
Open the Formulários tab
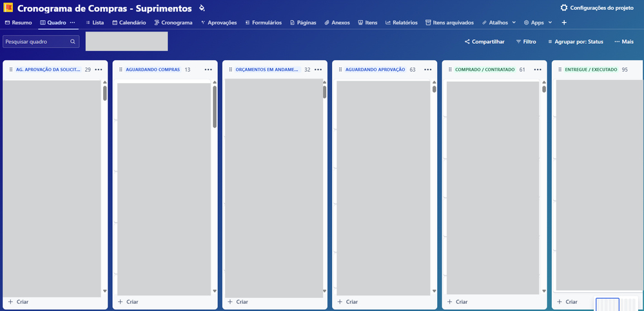click(x=263, y=23)
